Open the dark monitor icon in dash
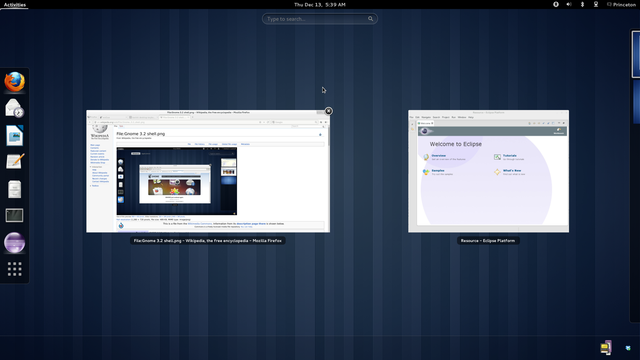The image size is (640, 360). pyautogui.click(x=15, y=216)
